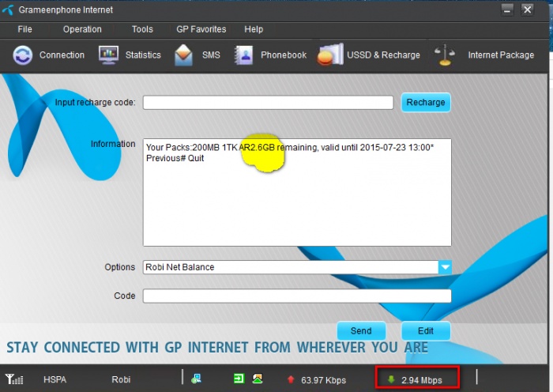Click the Connection toolbar label
This screenshot has height=392, width=553.
coord(62,55)
